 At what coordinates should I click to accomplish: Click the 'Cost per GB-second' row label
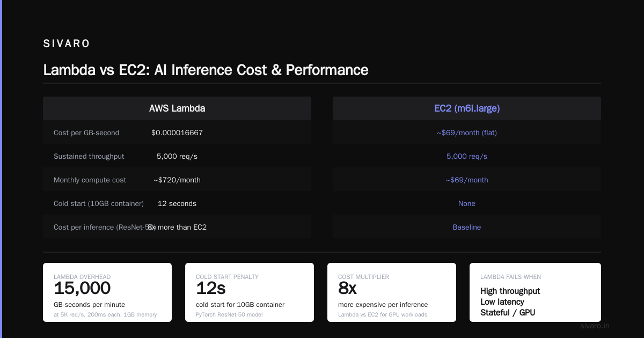pyautogui.click(x=86, y=133)
